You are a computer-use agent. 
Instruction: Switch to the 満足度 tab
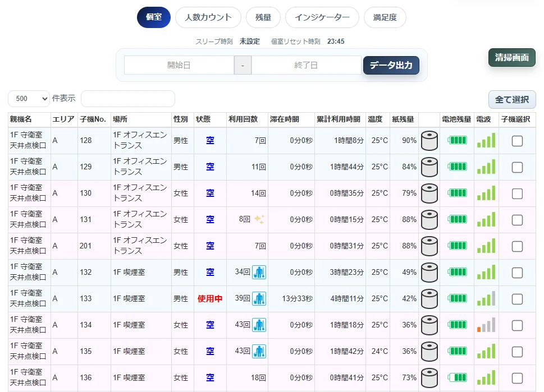click(x=385, y=17)
